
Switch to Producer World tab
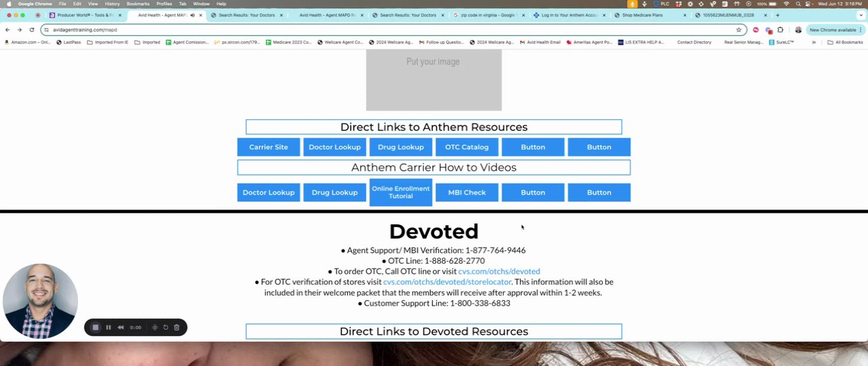point(85,15)
